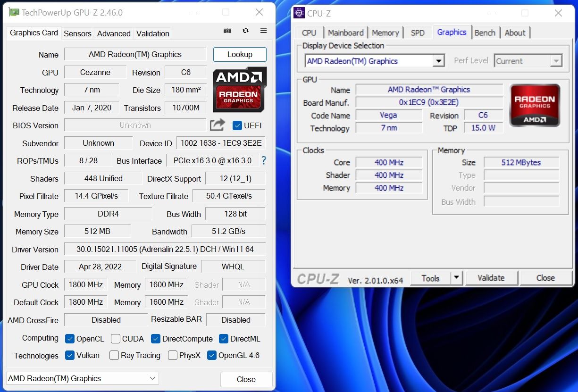Click the Lookup button
This screenshot has width=578, height=392.
point(240,54)
